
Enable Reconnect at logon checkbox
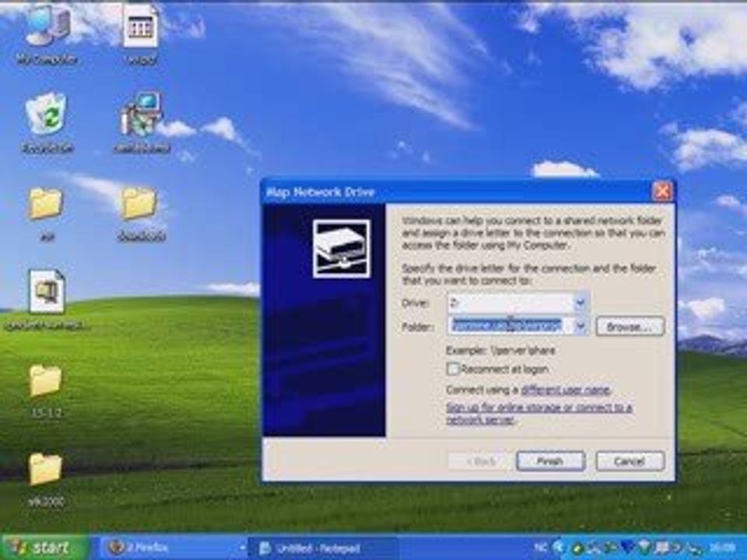(x=453, y=369)
